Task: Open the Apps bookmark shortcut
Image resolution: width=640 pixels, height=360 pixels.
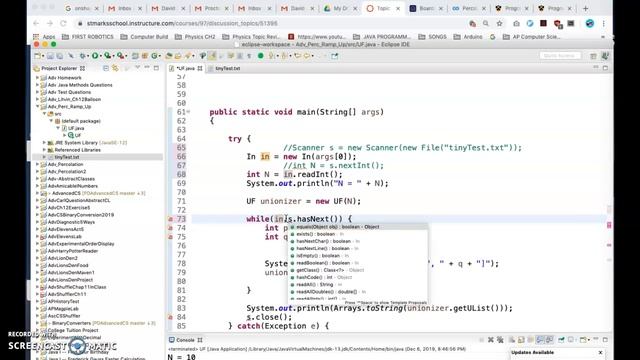Action: tap(44, 37)
